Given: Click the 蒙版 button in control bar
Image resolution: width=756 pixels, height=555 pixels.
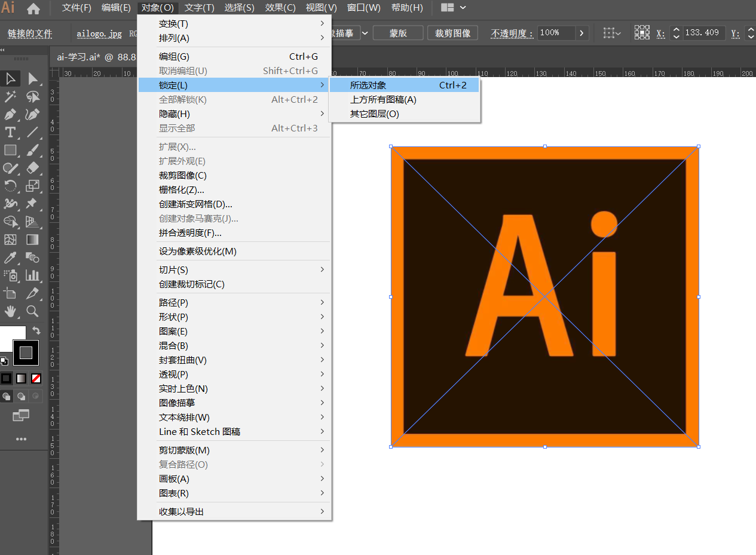Looking at the screenshot, I should coord(398,33).
